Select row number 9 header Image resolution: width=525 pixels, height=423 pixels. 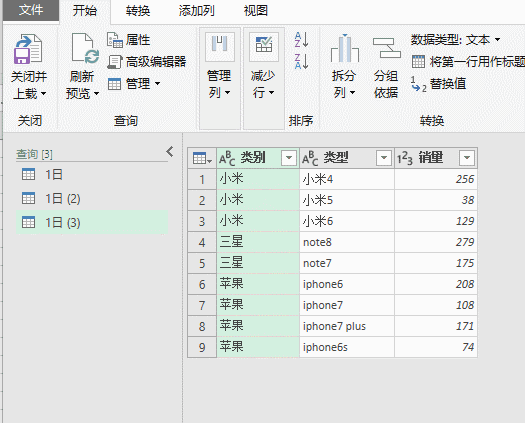[x=202, y=347]
